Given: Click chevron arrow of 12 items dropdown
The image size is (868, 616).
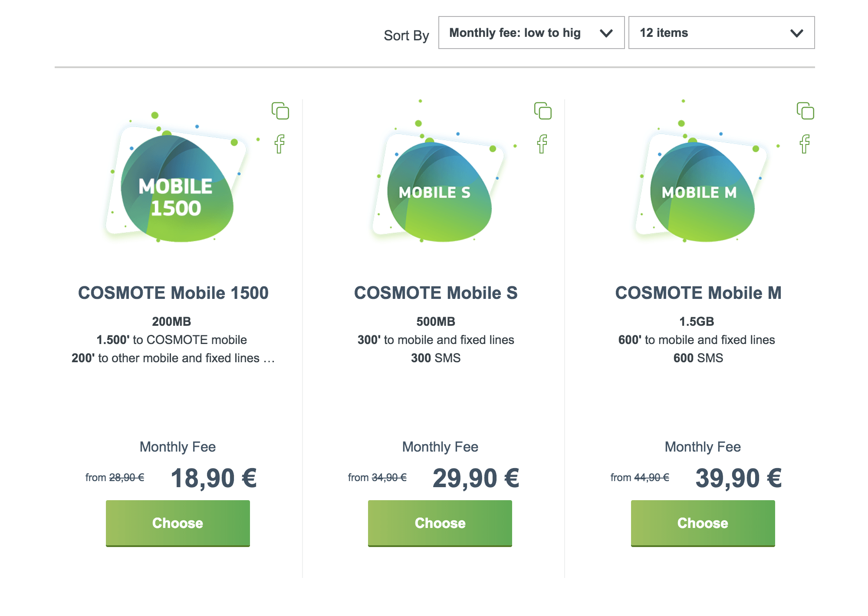Looking at the screenshot, I should click(796, 33).
